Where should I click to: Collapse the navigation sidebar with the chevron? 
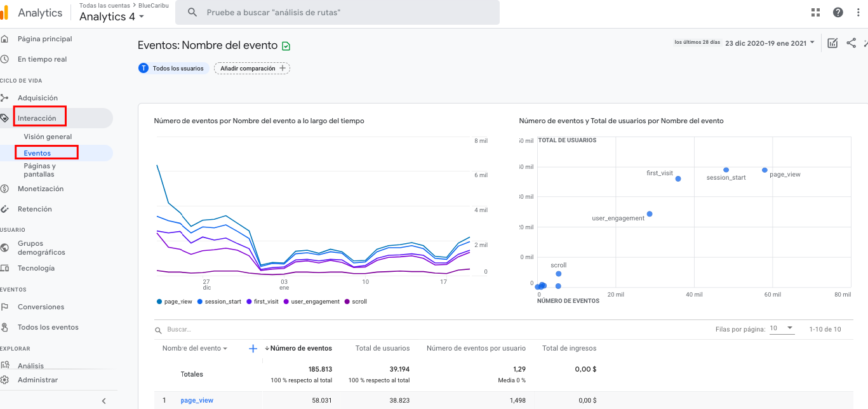(x=103, y=401)
